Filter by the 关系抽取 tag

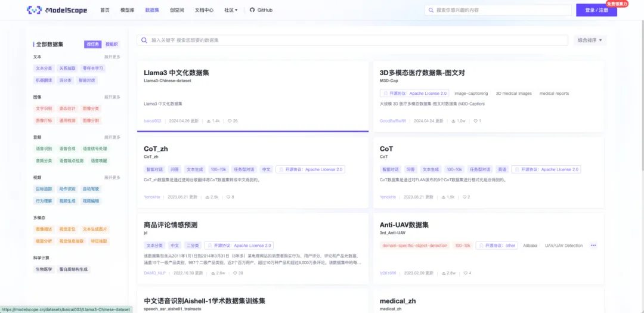67,68
